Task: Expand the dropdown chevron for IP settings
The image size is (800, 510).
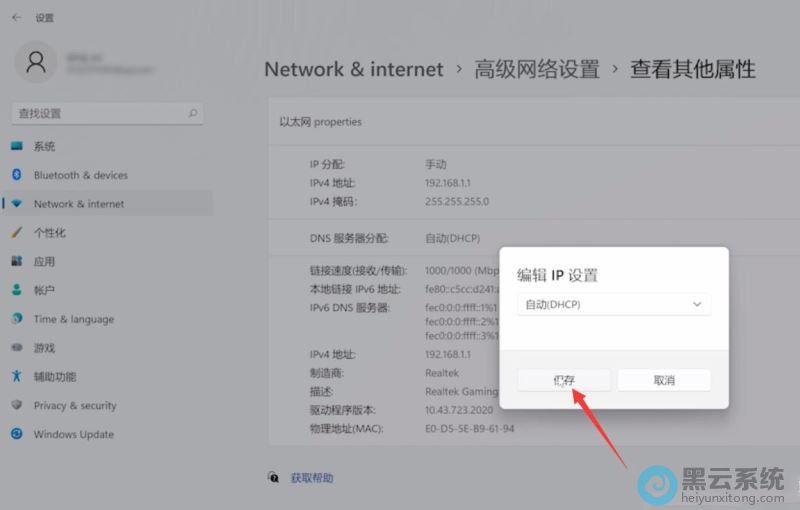Action: 696,304
